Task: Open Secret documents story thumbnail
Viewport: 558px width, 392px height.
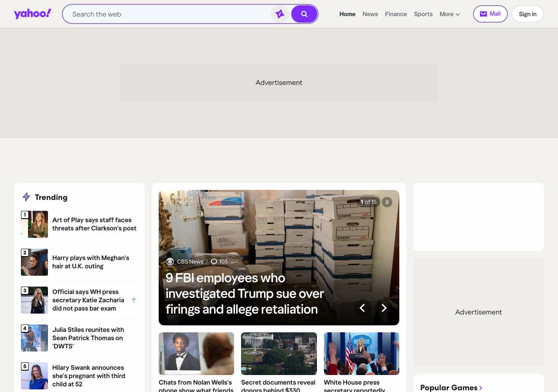Action: [x=279, y=354]
